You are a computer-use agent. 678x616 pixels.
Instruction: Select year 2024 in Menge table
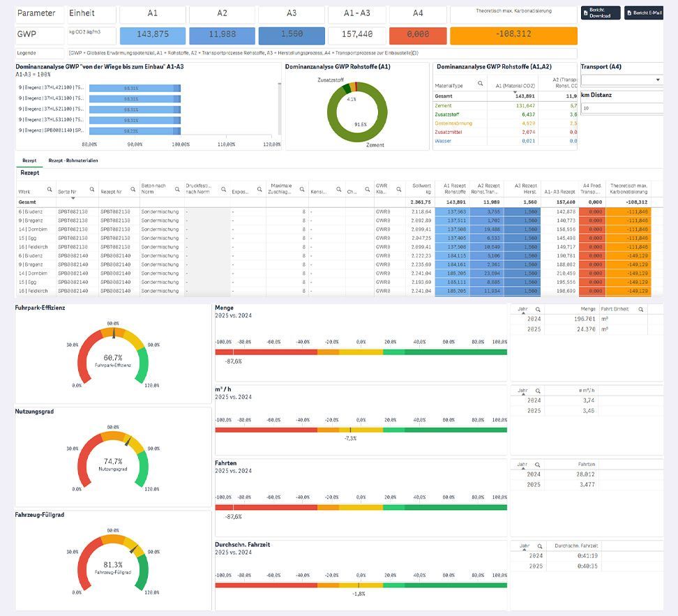pos(534,319)
